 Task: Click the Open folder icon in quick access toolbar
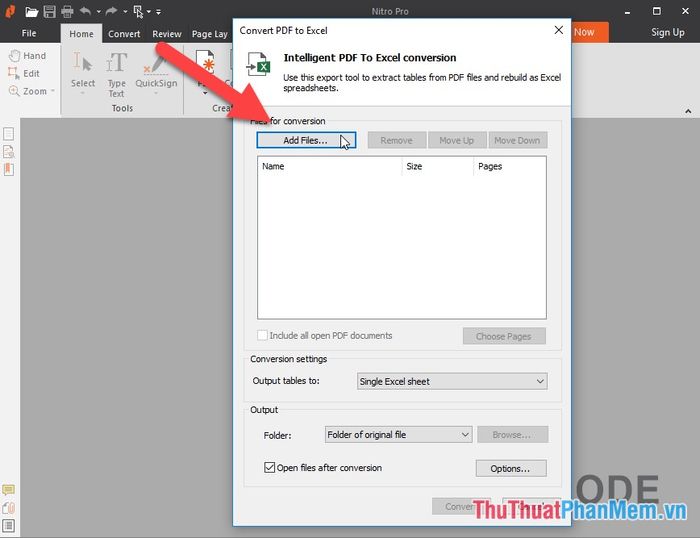pos(31,12)
